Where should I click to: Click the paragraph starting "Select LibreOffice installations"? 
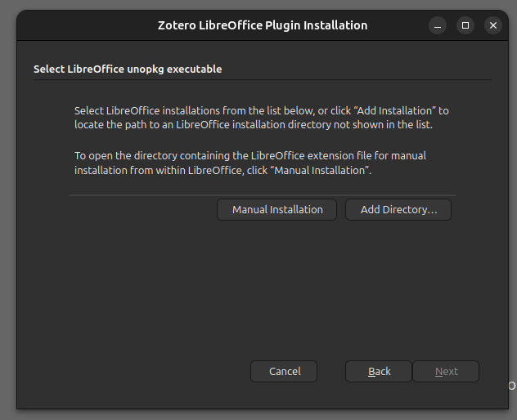coord(262,118)
